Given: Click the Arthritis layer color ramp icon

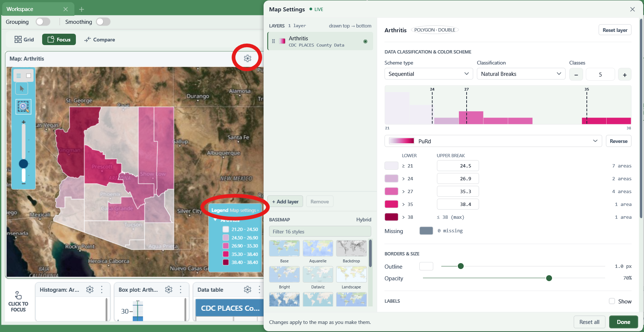Looking at the screenshot, I should pyautogui.click(x=282, y=41).
